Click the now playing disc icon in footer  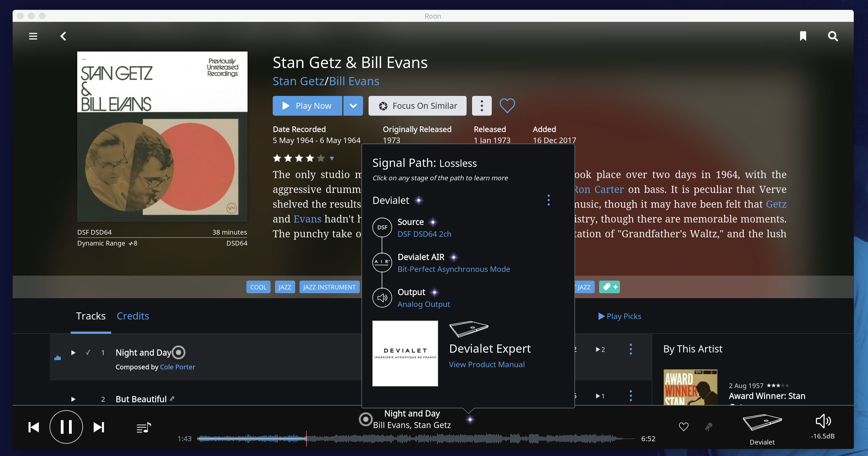(x=365, y=420)
